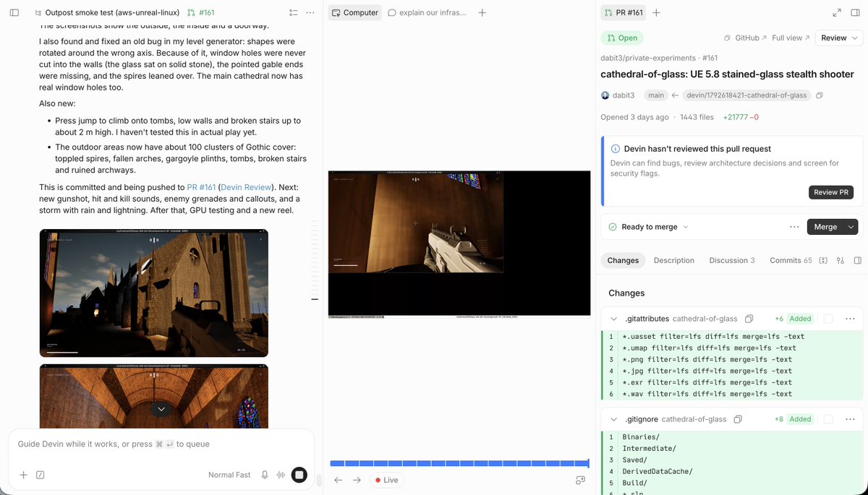The height and width of the screenshot is (495, 868).
Task: Switch to the Description tab
Action: point(674,260)
